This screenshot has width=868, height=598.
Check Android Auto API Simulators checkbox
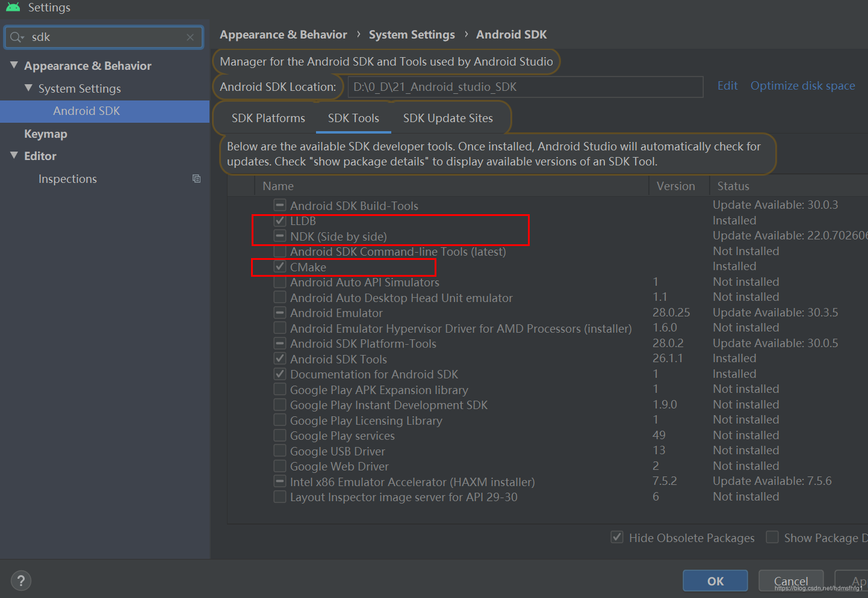pos(280,282)
